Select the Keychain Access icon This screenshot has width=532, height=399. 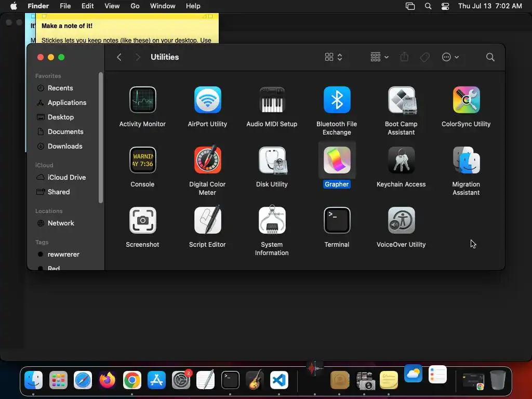click(x=402, y=160)
